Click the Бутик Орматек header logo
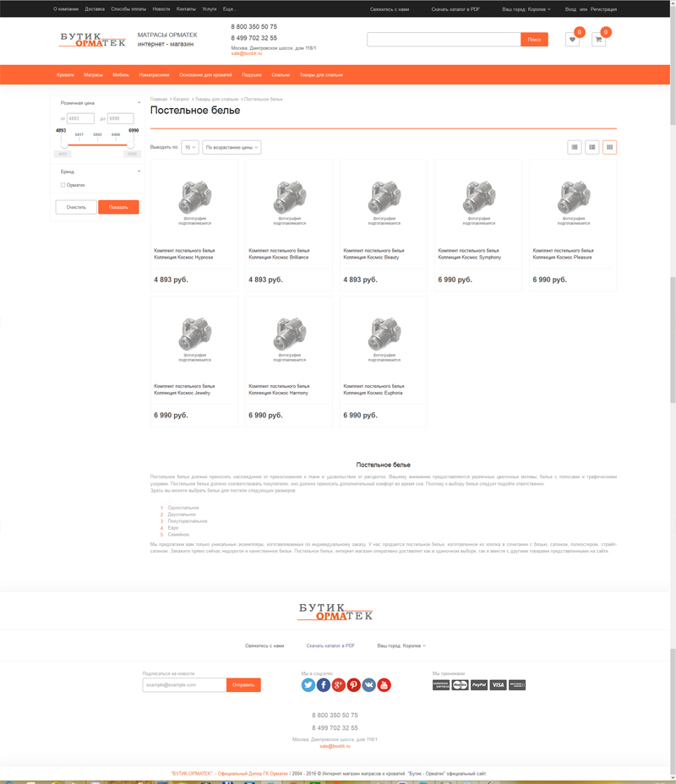676x784 pixels. (92, 40)
